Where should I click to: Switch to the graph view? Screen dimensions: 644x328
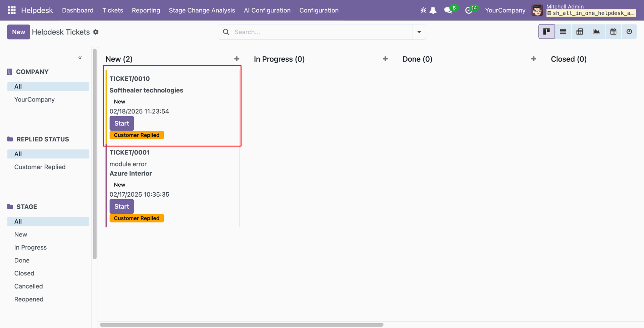[x=596, y=31]
